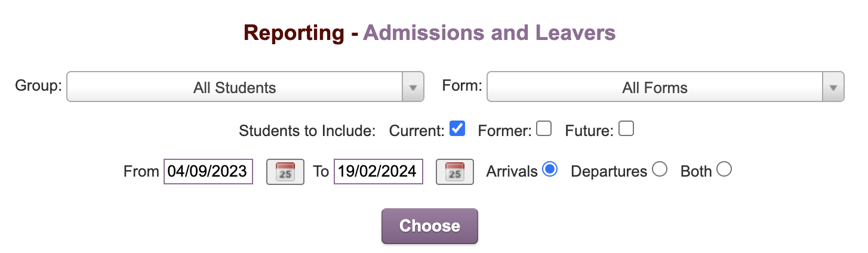Viewport: 868px width, 253px height.
Task: Expand the Form dropdown arrow
Action: click(x=833, y=87)
